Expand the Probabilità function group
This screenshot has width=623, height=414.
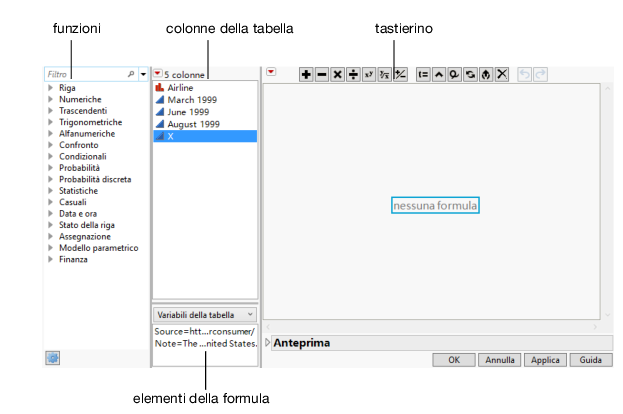coord(50,168)
